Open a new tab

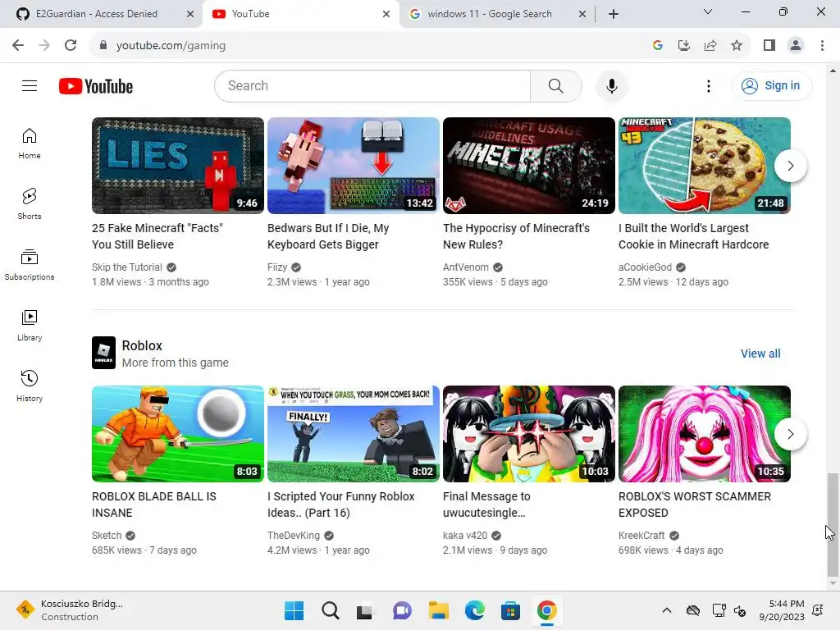click(614, 14)
